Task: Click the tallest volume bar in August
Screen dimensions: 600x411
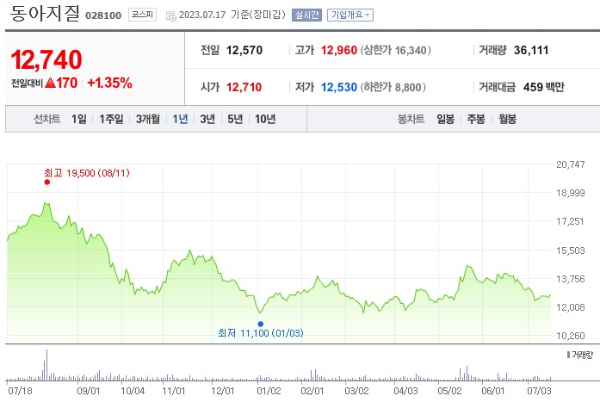Action: 47,365
